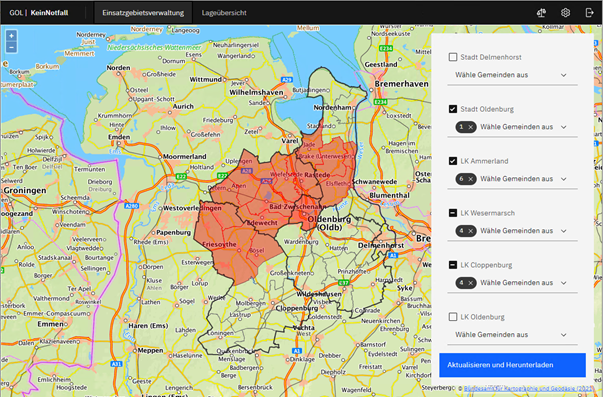The image size is (603, 397).
Task: Click the Stadt Delmenhorst label
Action: click(x=491, y=57)
